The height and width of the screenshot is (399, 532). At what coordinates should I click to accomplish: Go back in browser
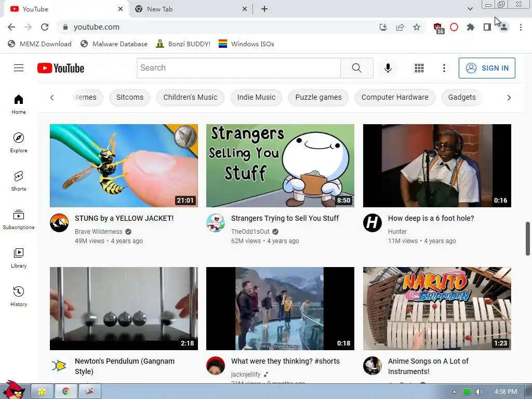click(x=11, y=27)
